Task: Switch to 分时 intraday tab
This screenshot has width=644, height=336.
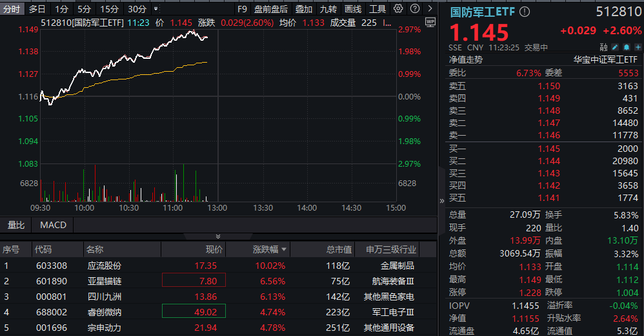Action: (12, 8)
